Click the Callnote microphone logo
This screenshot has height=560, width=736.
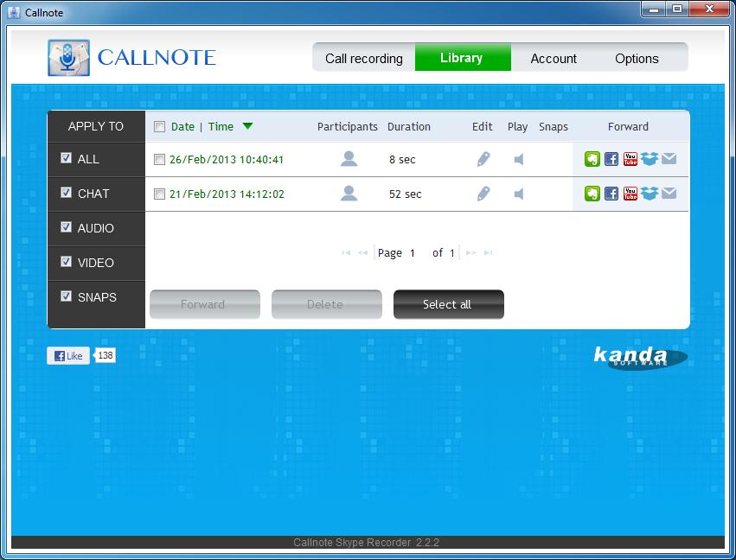coord(68,58)
